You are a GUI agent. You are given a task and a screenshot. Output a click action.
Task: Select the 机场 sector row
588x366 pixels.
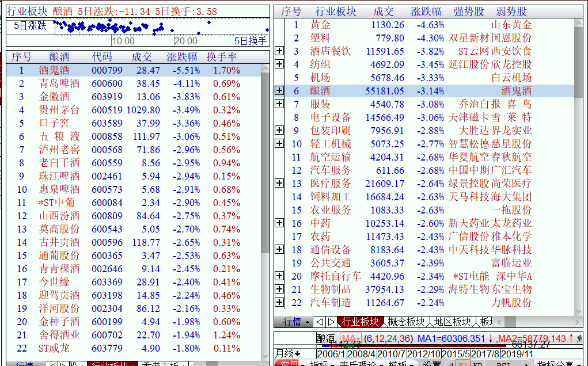click(430, 78)
